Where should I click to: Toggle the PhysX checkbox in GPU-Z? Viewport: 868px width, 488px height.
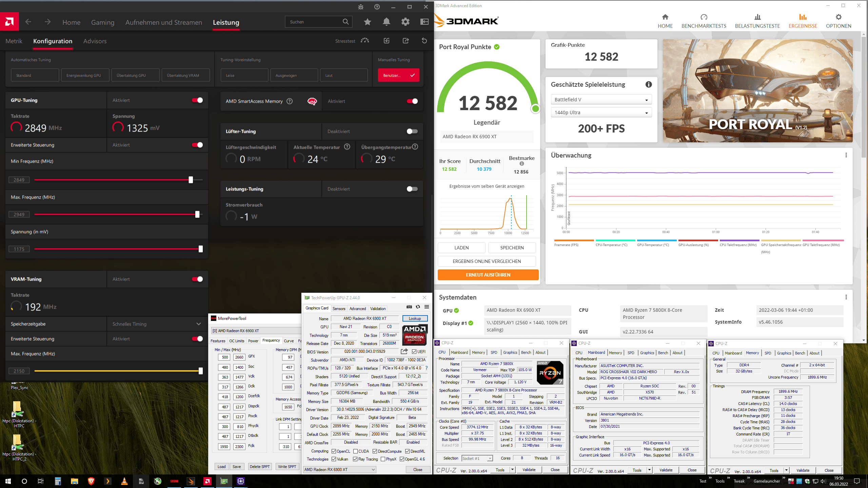[383, 459]
